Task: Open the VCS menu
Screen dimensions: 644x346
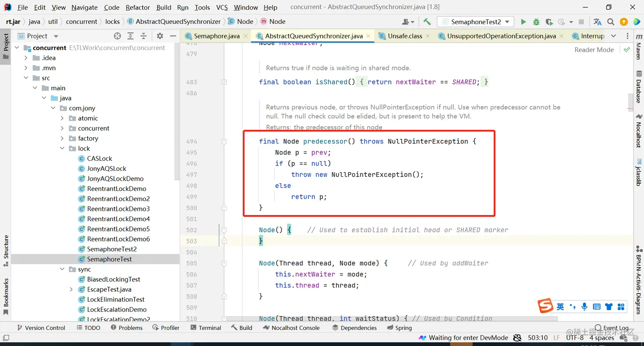Action: coord(222,7)
